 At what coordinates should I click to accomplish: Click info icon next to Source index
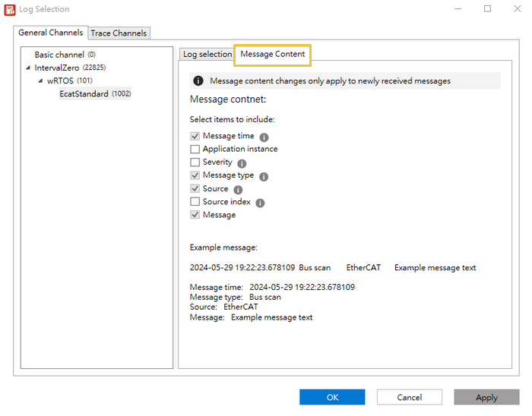point(260,203)
